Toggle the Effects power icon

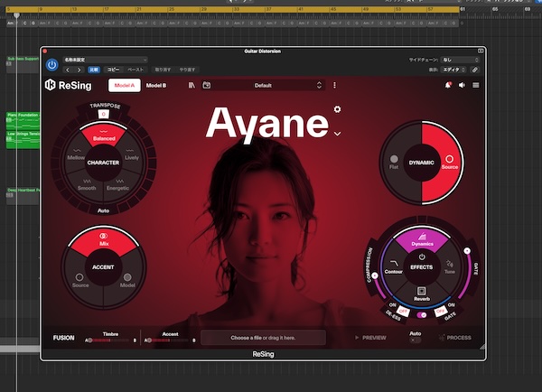tap(422, 257)
